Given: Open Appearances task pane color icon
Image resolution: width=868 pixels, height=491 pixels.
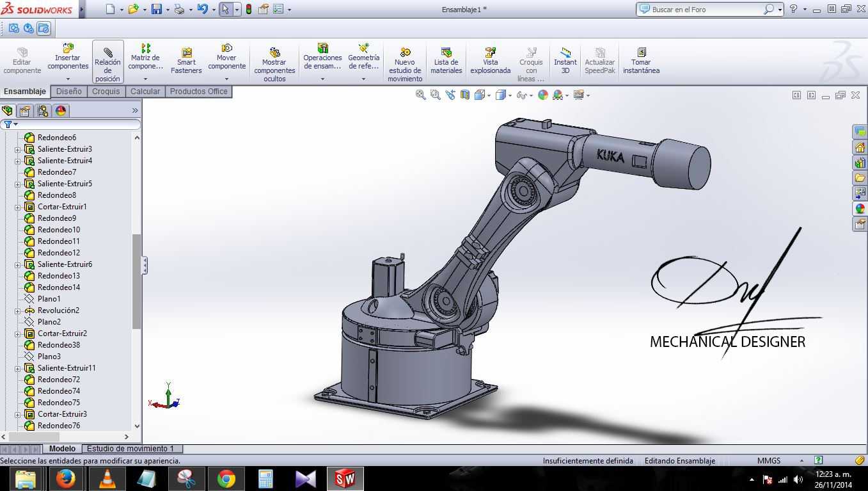Looking at the screenshot, I should [860, 209].
